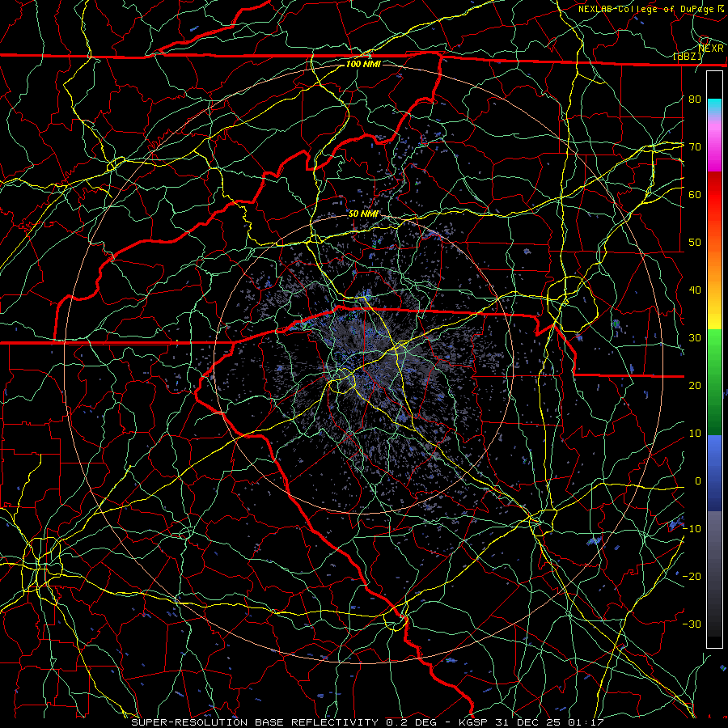The width and height of the screenshot is (728, 728).
Task: Select the -10 value on the dBZ scale
Action: click(692, 529)
